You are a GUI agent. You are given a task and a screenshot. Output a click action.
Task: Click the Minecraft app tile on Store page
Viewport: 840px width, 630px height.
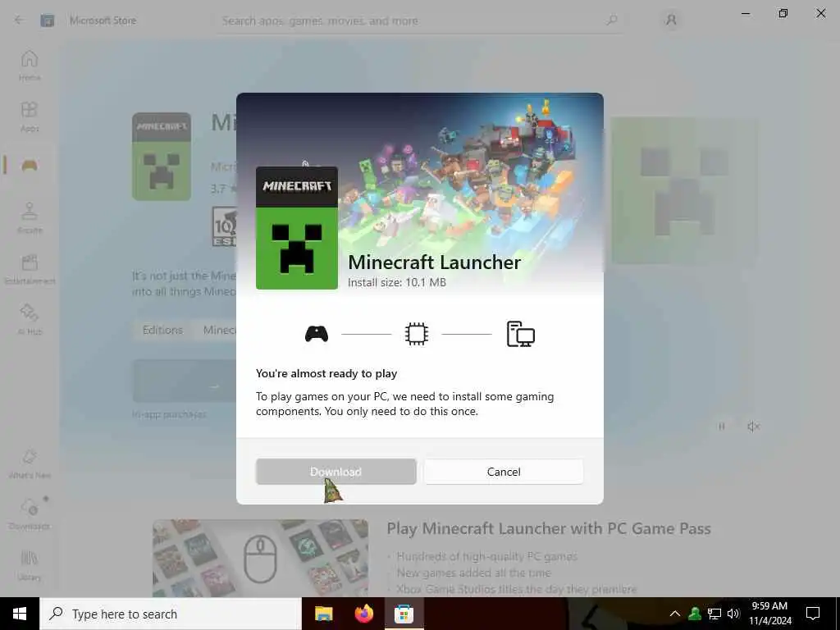(x=162, y=157)
